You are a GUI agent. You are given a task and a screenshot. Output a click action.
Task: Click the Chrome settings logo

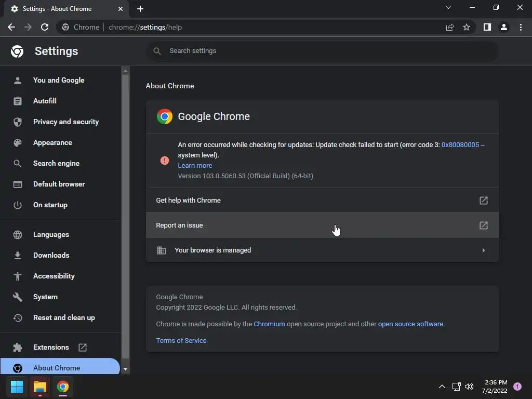(17, 51)
